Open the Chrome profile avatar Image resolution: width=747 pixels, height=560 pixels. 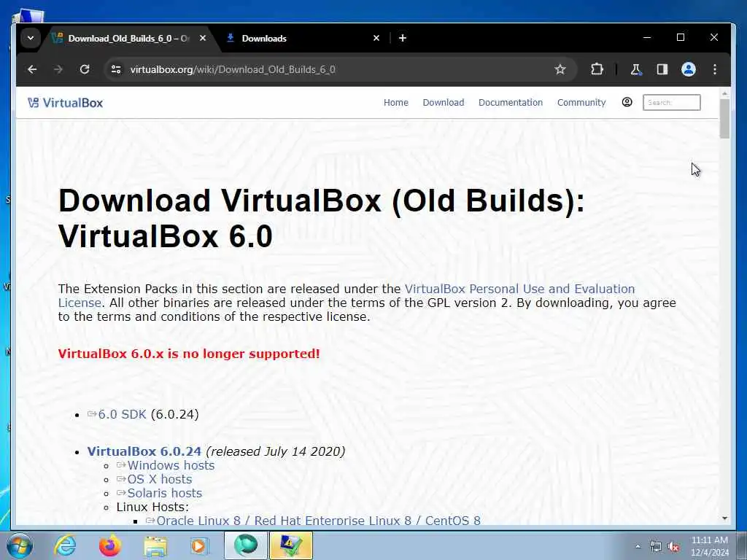[689, 69]
